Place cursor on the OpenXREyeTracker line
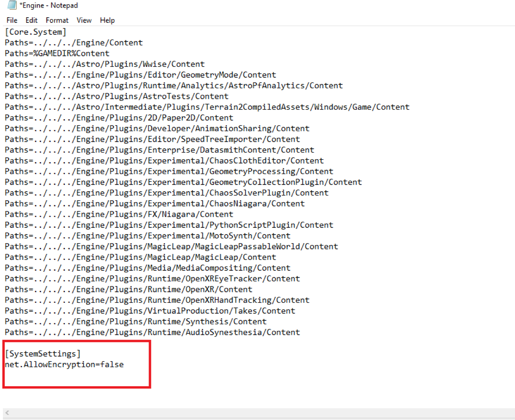The width and height of the screenshot is (515, 420). [x=152, y=278]
